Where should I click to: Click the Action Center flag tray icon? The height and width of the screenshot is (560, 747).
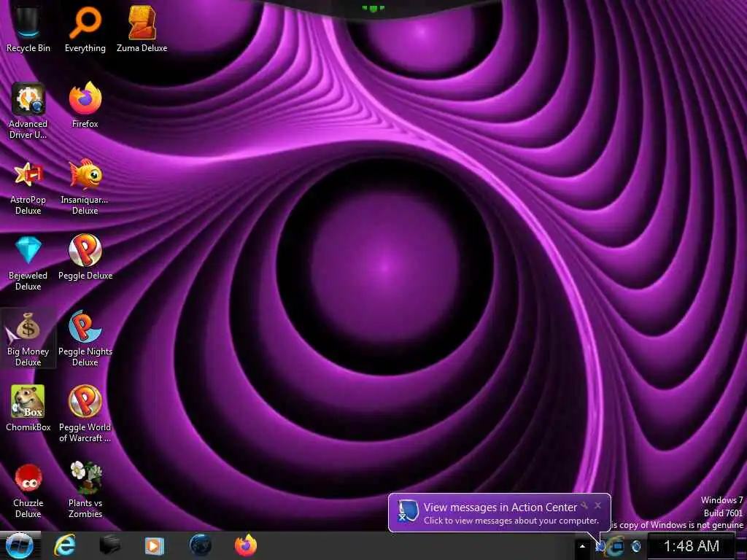[x=600, y=546]
